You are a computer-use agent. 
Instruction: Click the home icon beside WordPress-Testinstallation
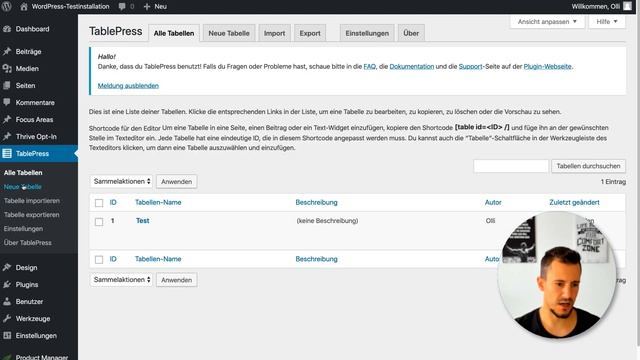pyautogui.click(x=24, y=7)
